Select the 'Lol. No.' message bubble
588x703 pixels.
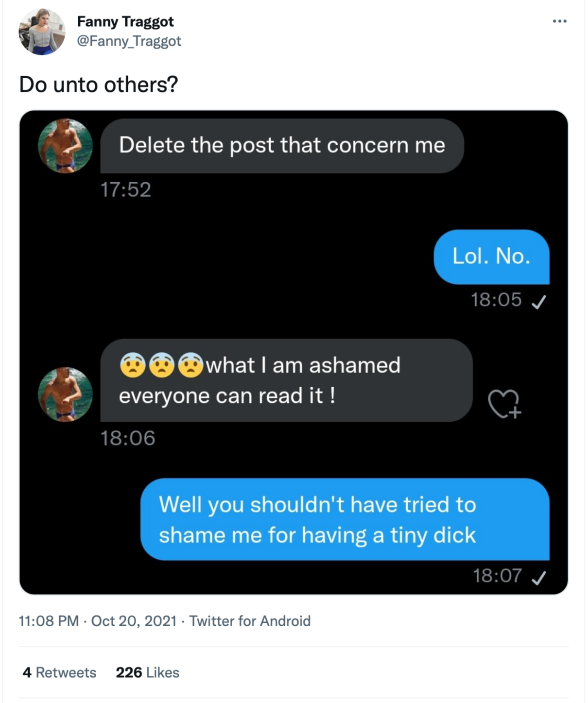coord(491,257)
